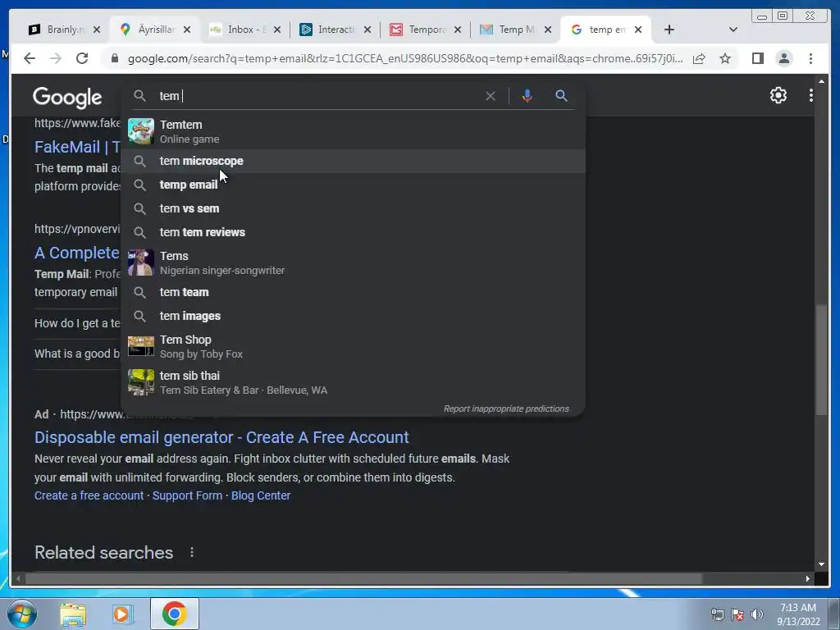Click the lock icon in address bar
Screen dimensions: 840x630
pos(114,58)
